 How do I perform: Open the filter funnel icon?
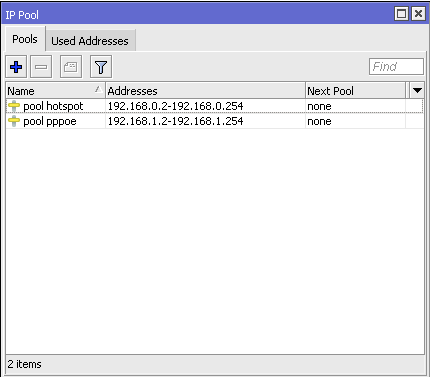click(101, 67)
